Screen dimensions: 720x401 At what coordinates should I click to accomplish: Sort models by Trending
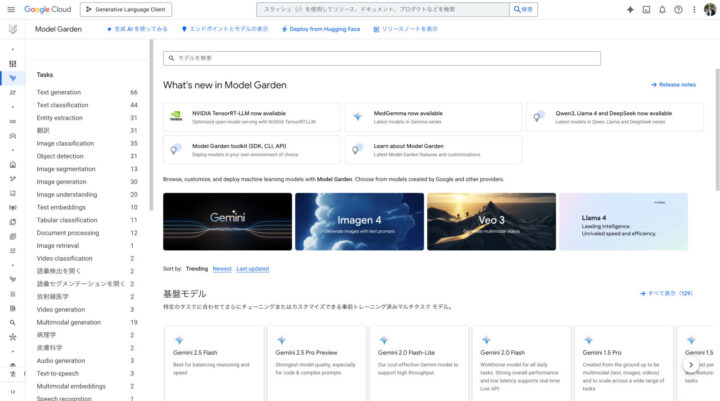coord(197,269)
